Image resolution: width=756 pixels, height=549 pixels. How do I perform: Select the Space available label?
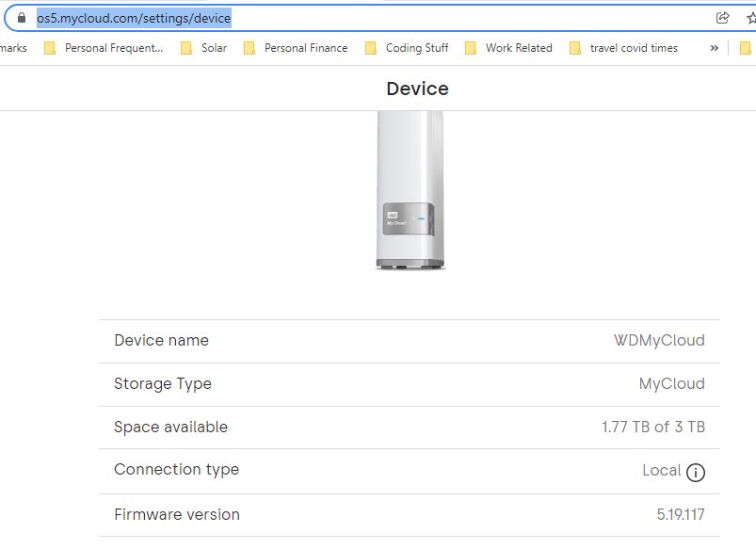point(170,427)
